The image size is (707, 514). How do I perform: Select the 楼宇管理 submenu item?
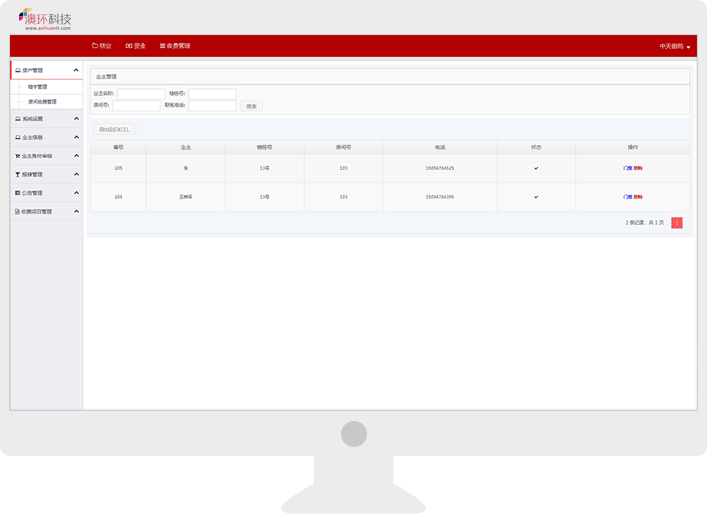(x=37, y=87)
